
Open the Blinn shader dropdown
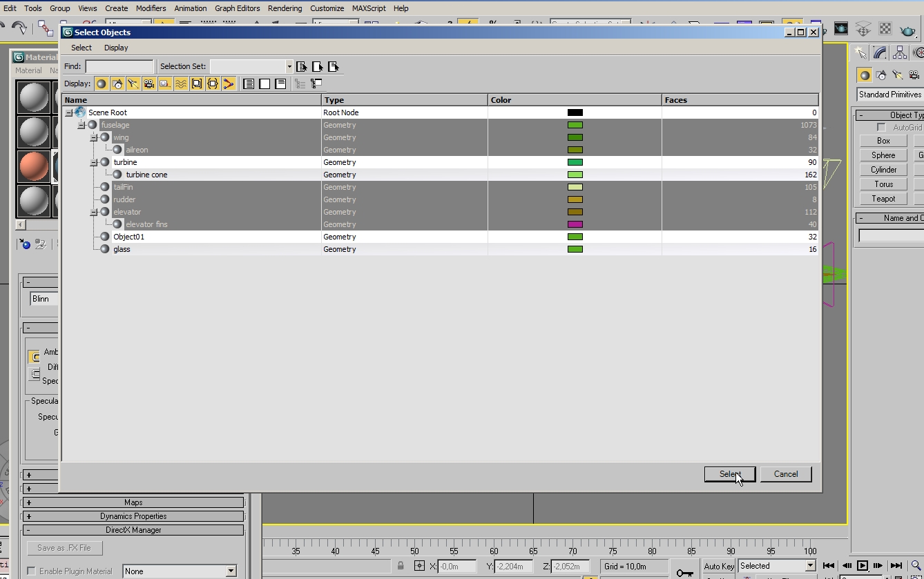[44, 299]
